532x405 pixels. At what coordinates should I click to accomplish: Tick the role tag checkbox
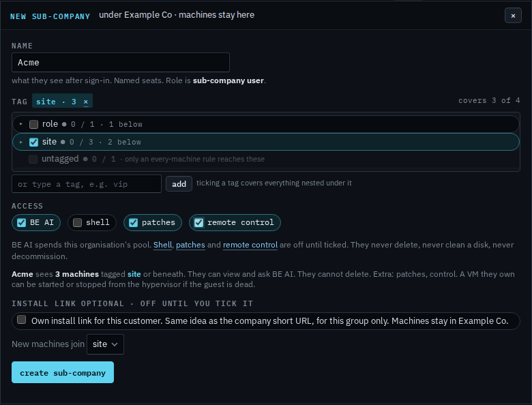coord(33,124)
